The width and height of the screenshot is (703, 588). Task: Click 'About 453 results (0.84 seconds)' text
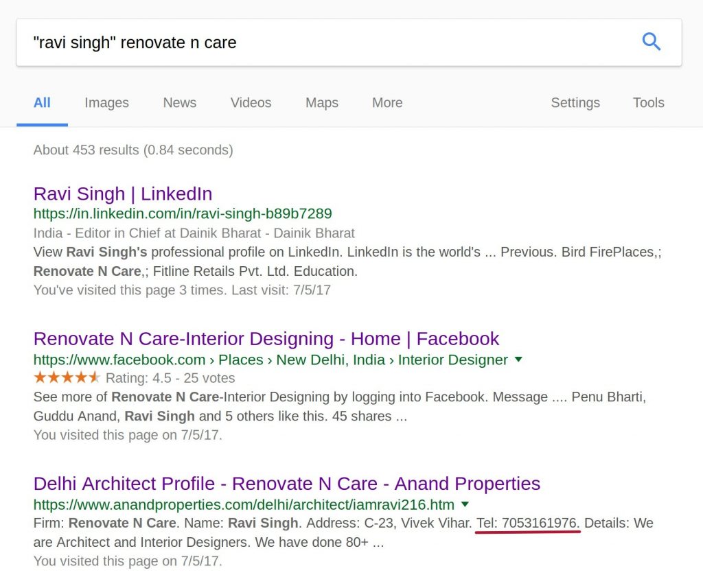[x=133, y=150]
